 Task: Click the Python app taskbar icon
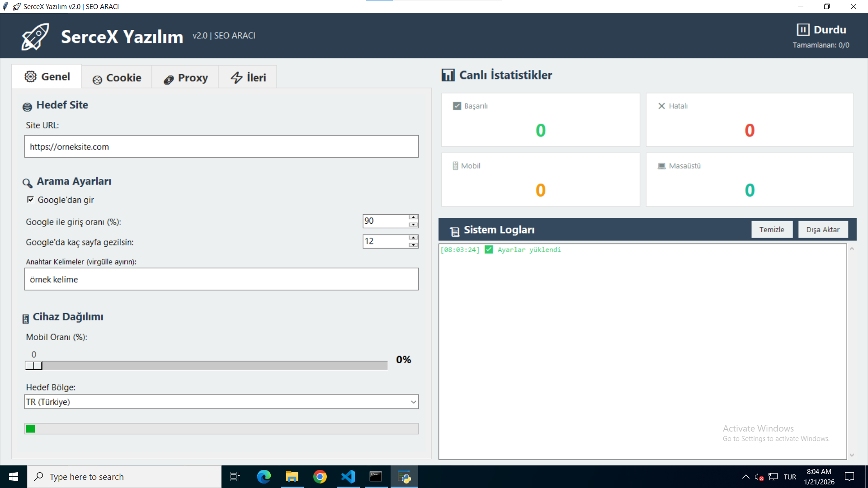[x=404, y=477]
